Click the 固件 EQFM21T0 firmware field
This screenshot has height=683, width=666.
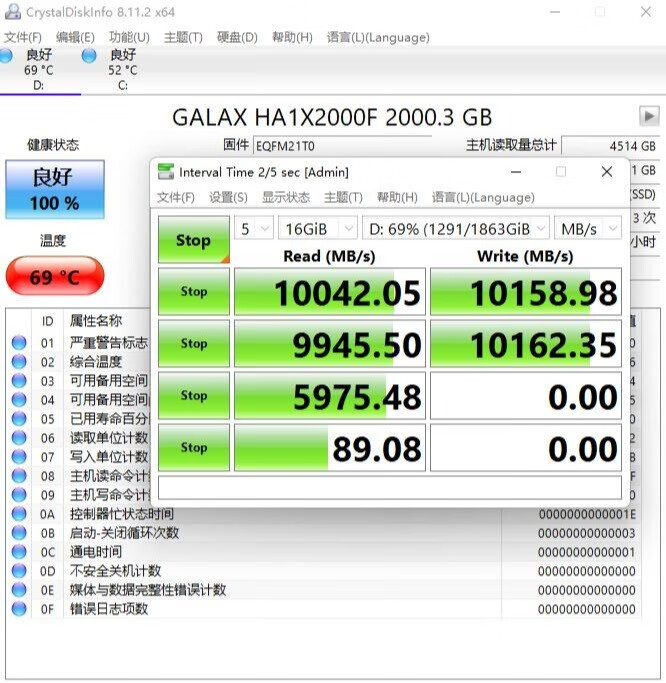click(340, 146)
